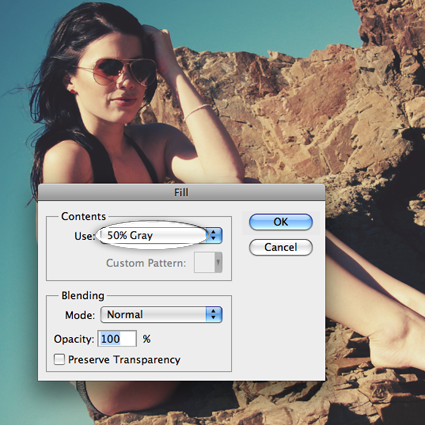Confirm the Fill dialog with OK
The image size is (425, 425).
pos(281,222)
